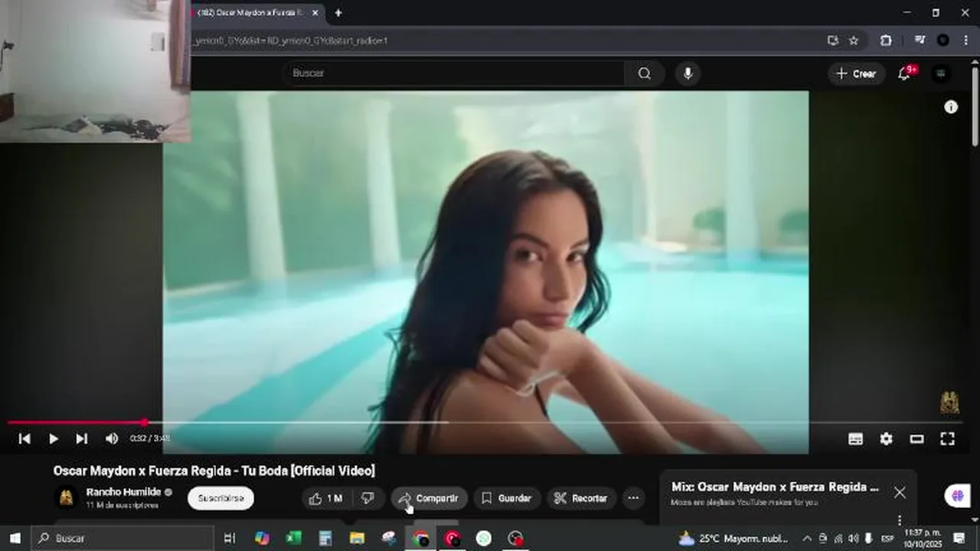Open the player settings gear menu
This screenshot has width=980, height=551.
(x=886, y=439)
